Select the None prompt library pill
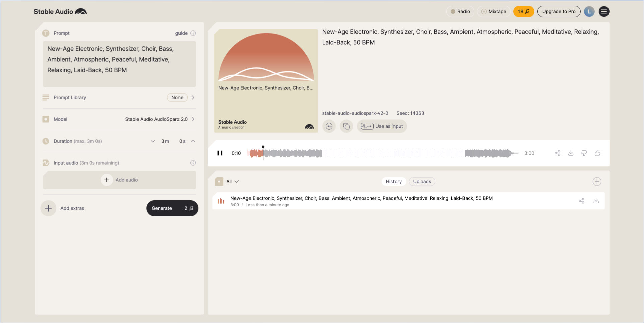 [x=177, y=97]
